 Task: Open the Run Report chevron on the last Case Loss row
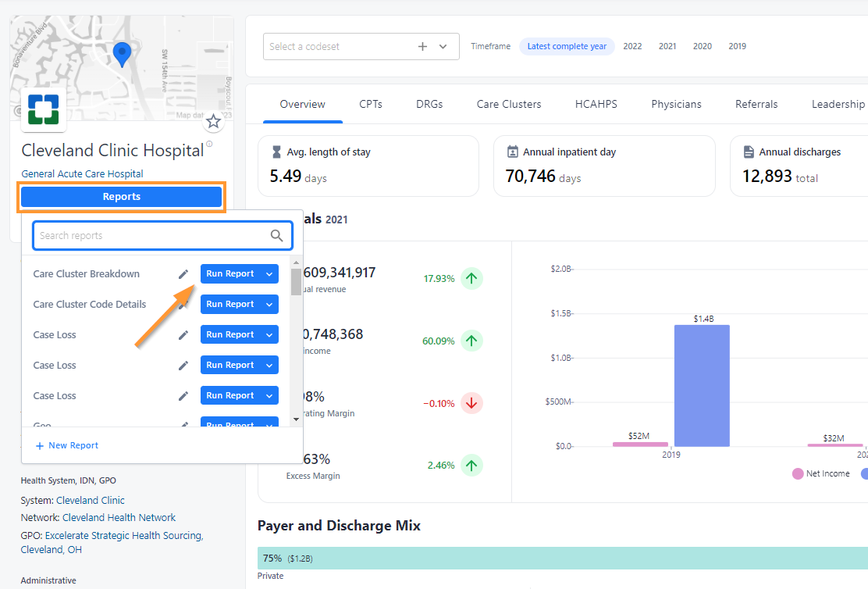point(269,395)
